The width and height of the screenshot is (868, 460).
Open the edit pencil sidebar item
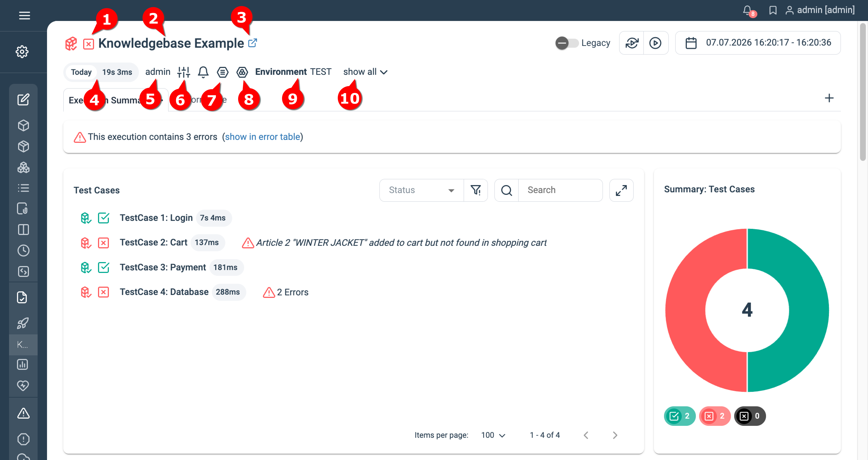pos(23,99)
